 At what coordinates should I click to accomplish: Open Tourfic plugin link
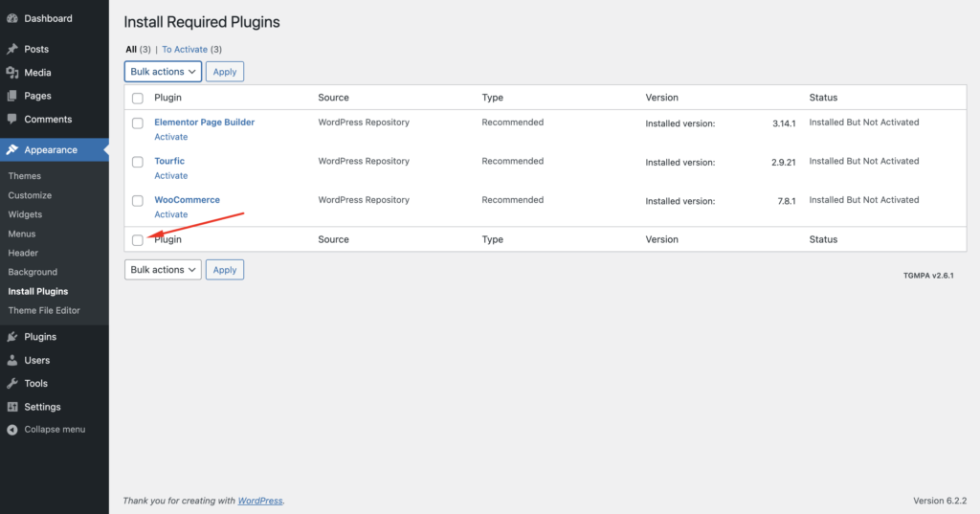click(x=169, y=161)
